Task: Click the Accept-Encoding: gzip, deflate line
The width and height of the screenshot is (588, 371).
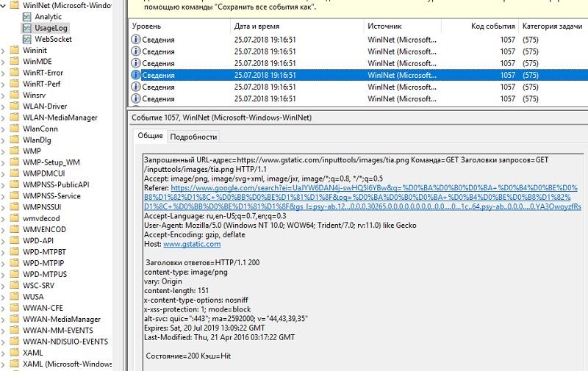Action: point(195,234)
